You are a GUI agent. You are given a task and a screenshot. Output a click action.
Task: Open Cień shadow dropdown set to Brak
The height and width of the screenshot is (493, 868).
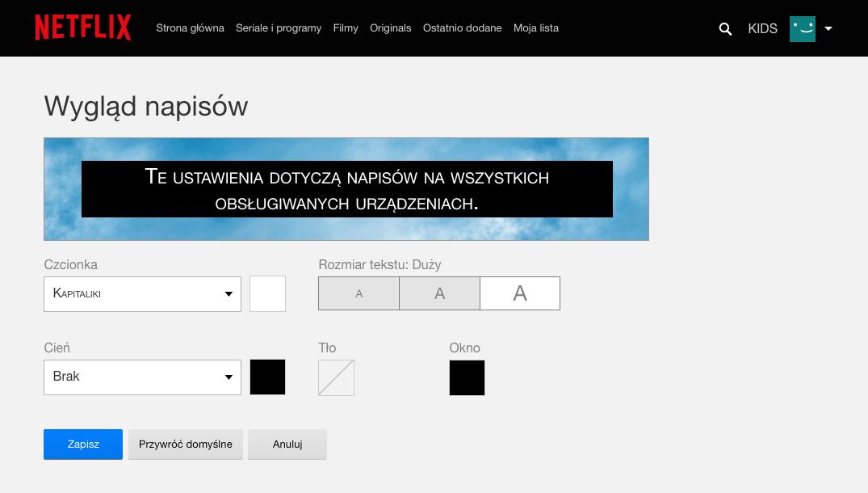(x=142, y=377)
